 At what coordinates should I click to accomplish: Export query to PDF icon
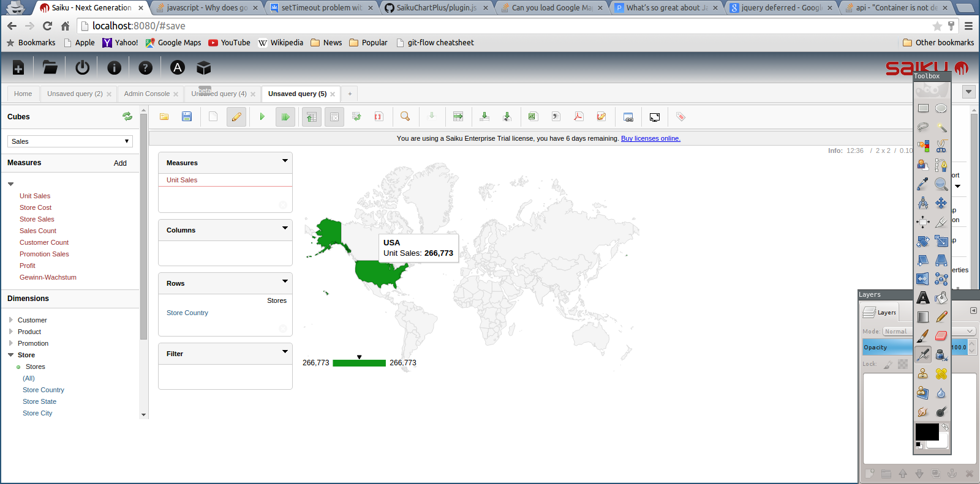tap(578, 116)
